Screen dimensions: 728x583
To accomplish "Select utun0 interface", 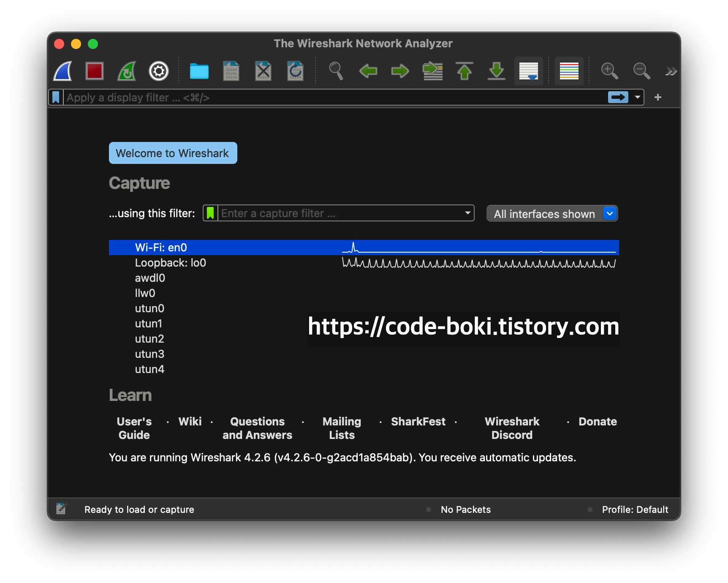I will tap(364, 308).
